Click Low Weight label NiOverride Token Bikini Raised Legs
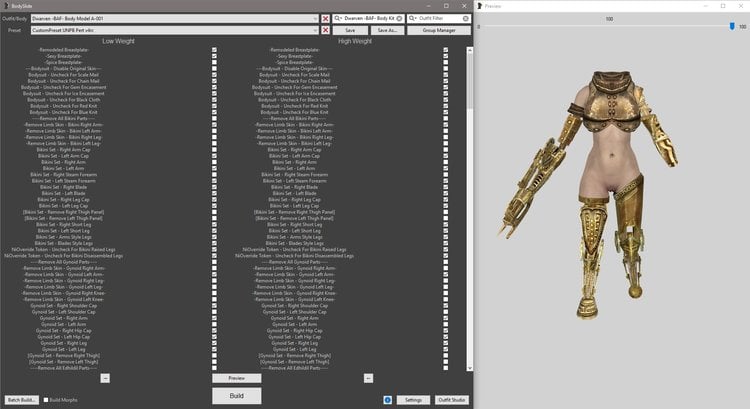 point(64,250)
